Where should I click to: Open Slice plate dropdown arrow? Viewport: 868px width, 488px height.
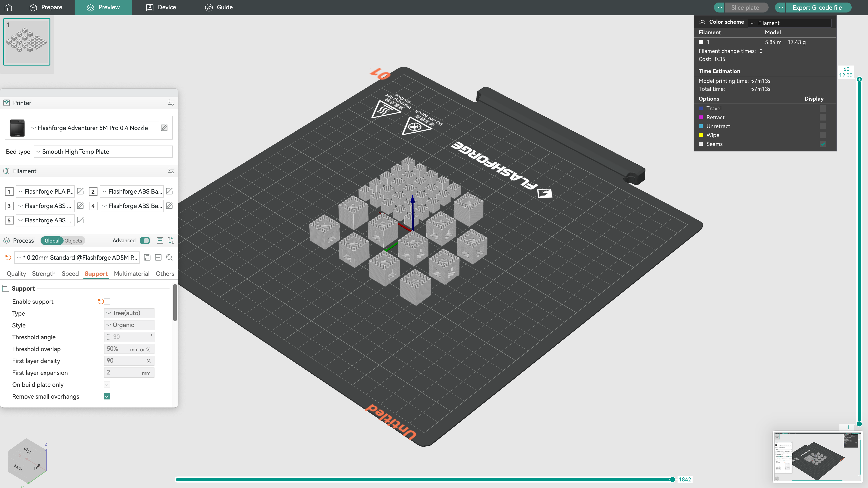[x=720, y=7]
